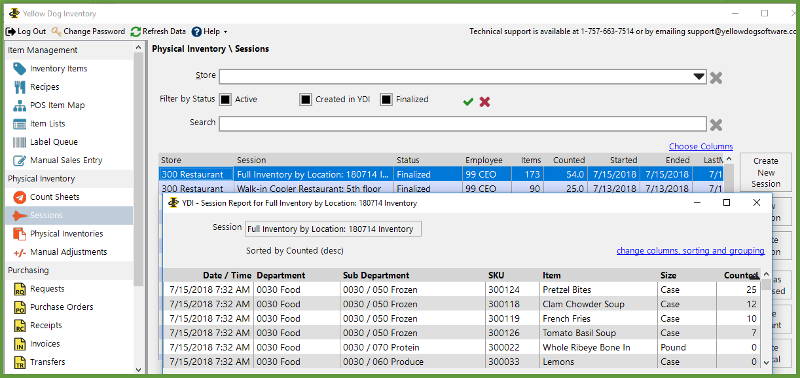Select Walk-in Cooler Restaurant session row
800x378 pixels.
[441, 189]
